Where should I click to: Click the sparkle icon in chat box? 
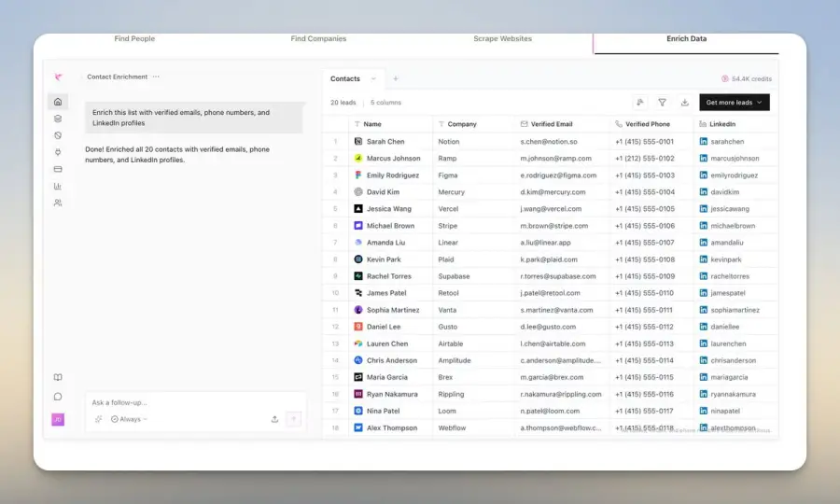(x=99, y=419)
